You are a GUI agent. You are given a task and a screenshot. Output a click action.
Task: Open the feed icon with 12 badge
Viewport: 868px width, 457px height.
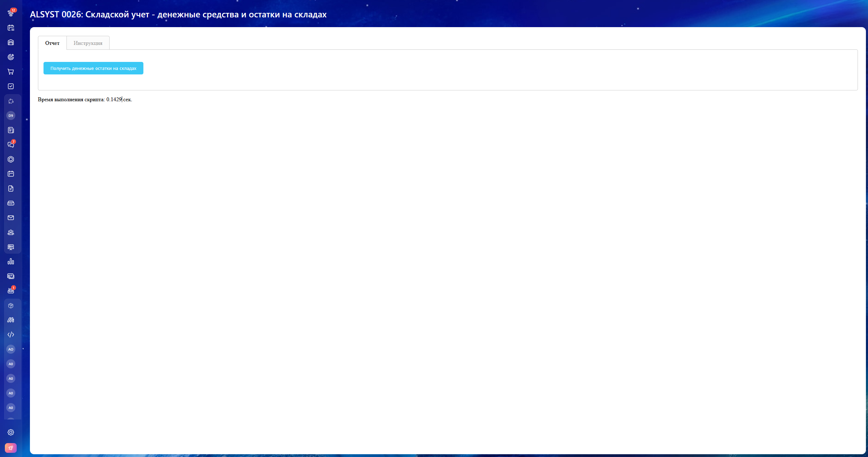(x=11, y=13)
